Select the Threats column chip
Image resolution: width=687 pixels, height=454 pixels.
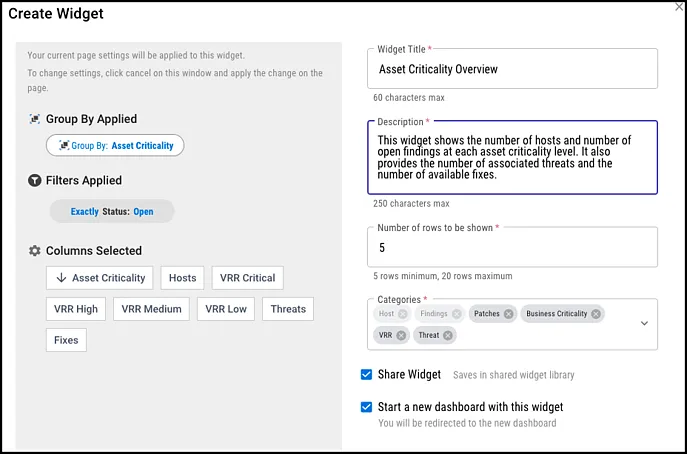pyautogui.click(x=288, y=309)
